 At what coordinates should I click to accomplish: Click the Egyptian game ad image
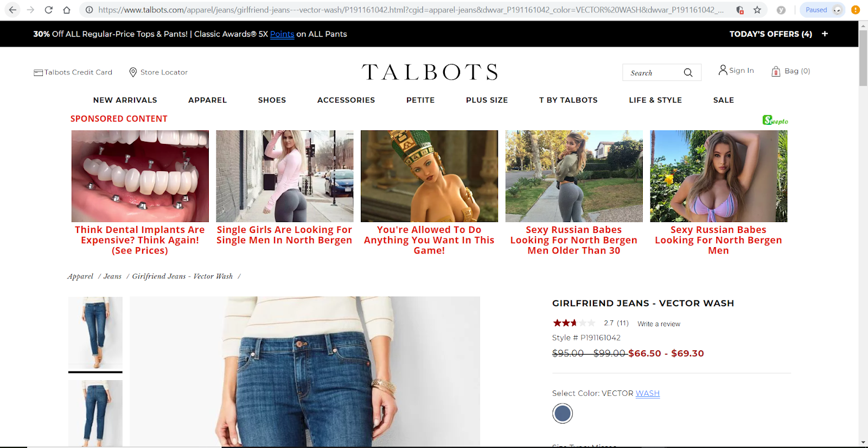coord(429,176)
